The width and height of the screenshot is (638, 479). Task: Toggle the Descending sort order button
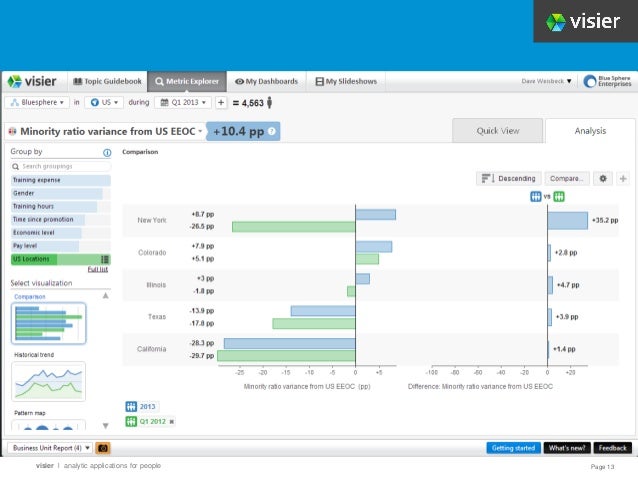(509, 179)
